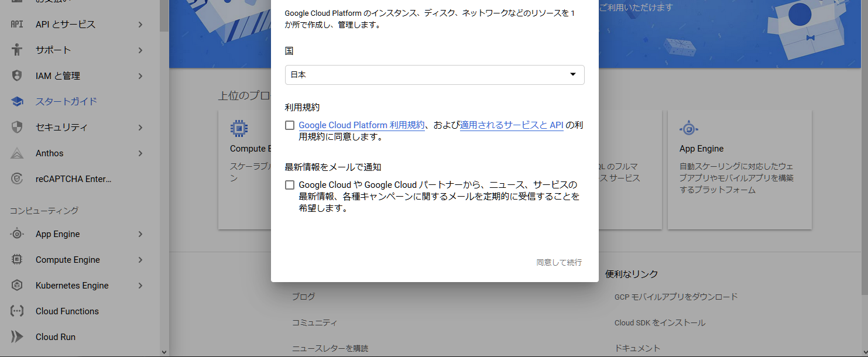868x357 pixels.
Task: Expand the API とサービス submenu
Action: tap(140, 25)
